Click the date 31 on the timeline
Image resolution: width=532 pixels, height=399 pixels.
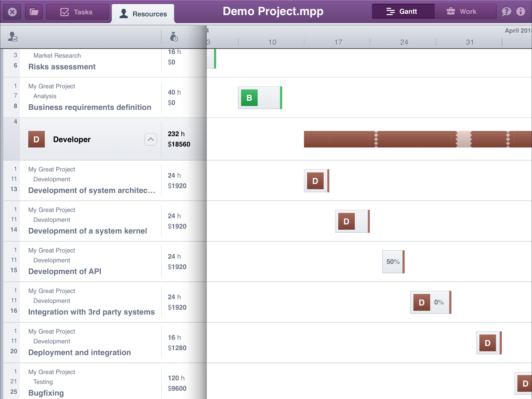[470, 42]
